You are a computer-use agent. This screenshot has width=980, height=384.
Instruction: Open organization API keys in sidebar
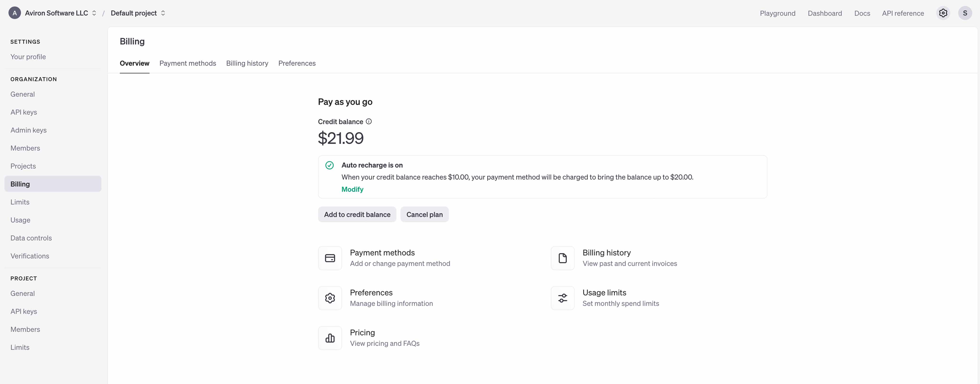pos(53,112)
